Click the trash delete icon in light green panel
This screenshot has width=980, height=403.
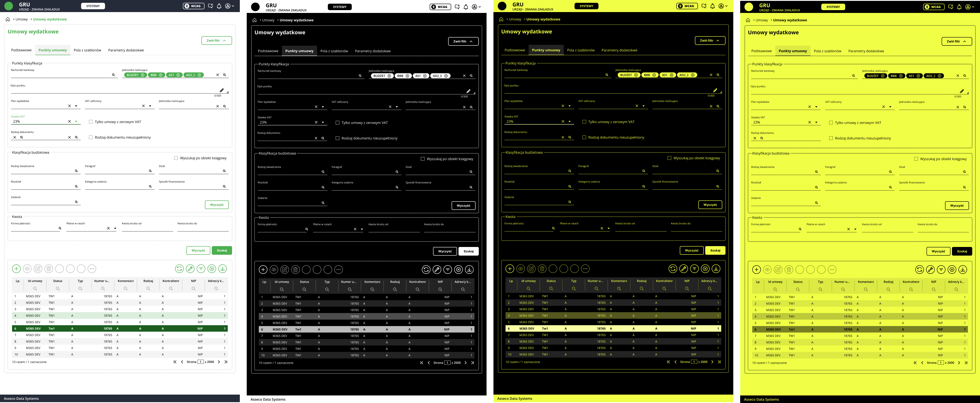pos(49,269)
